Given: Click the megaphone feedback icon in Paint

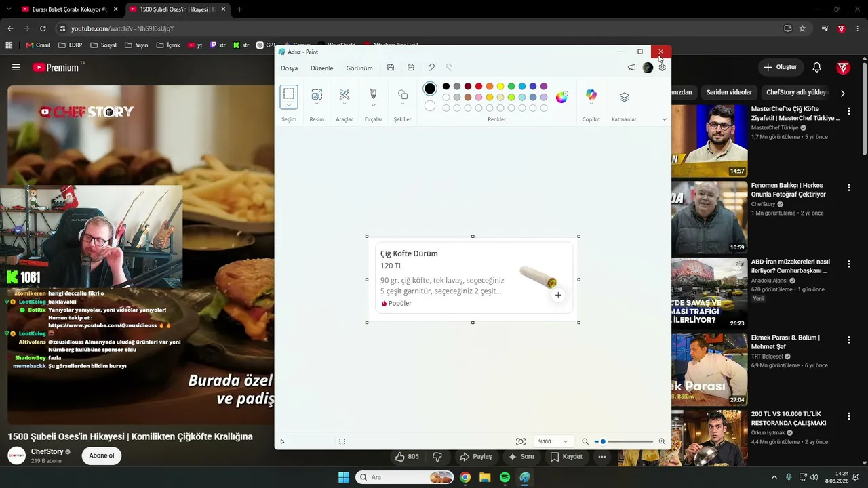Looking at the screenshot, I should pyautogui.click(x=631, y=68).
